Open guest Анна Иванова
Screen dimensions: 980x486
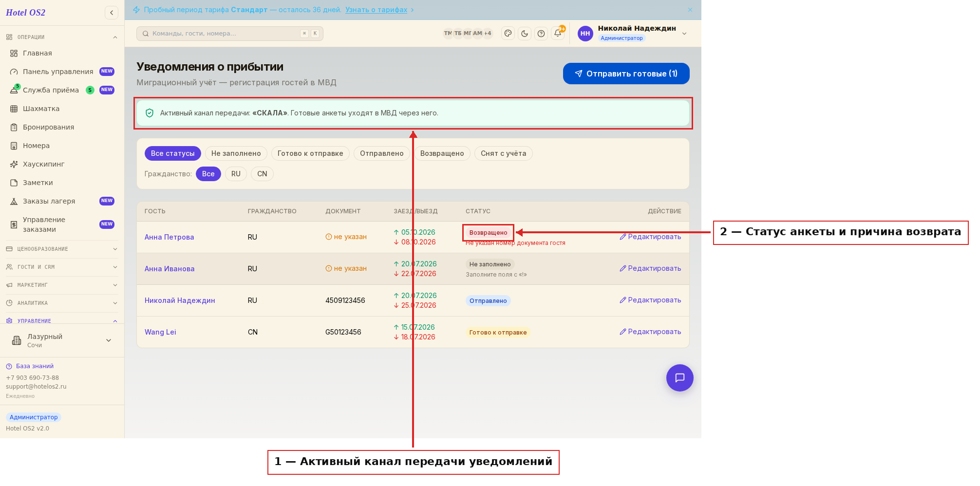point(170,269)
